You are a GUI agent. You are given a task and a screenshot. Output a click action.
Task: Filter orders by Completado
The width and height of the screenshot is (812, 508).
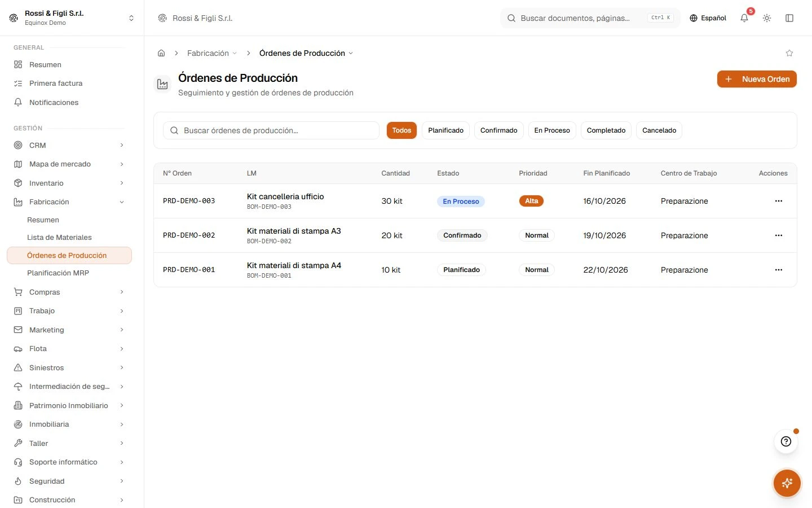click(x=606, y=130)
